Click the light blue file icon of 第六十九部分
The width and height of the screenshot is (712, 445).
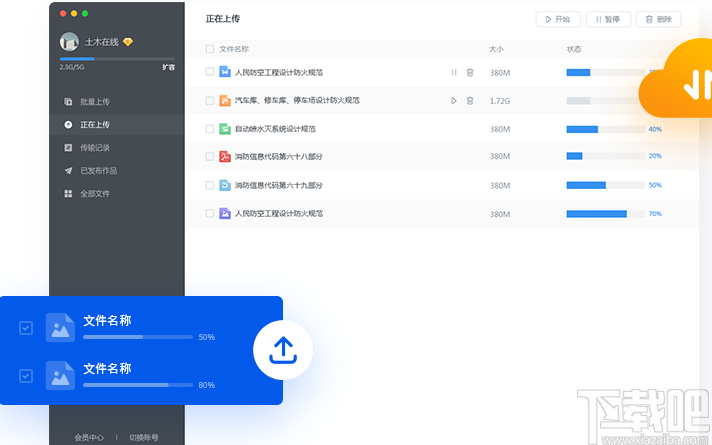225,185
